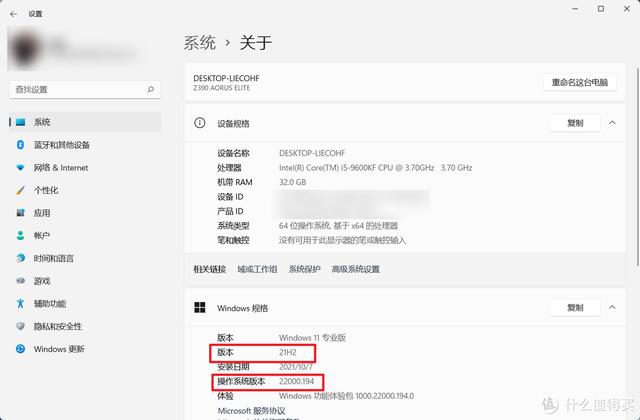
Task: Select the 21H2 version value
Action: point(288,352)
